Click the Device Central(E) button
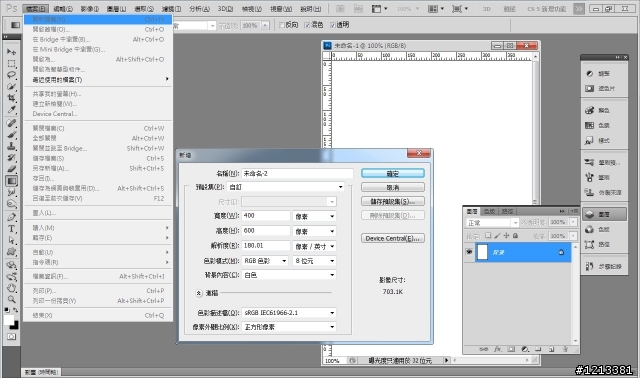 (x=393, y=238)
